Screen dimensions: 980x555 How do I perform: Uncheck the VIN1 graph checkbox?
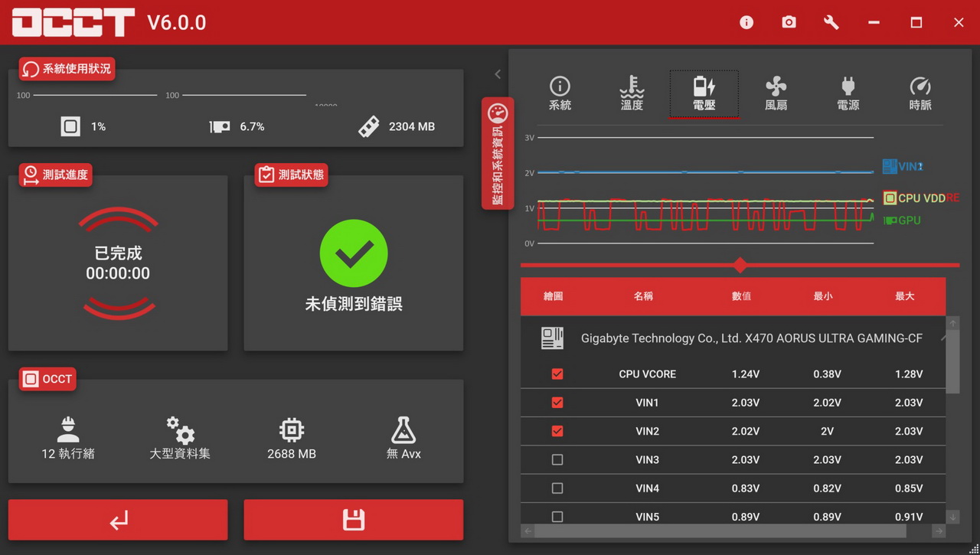coord(557,403)
